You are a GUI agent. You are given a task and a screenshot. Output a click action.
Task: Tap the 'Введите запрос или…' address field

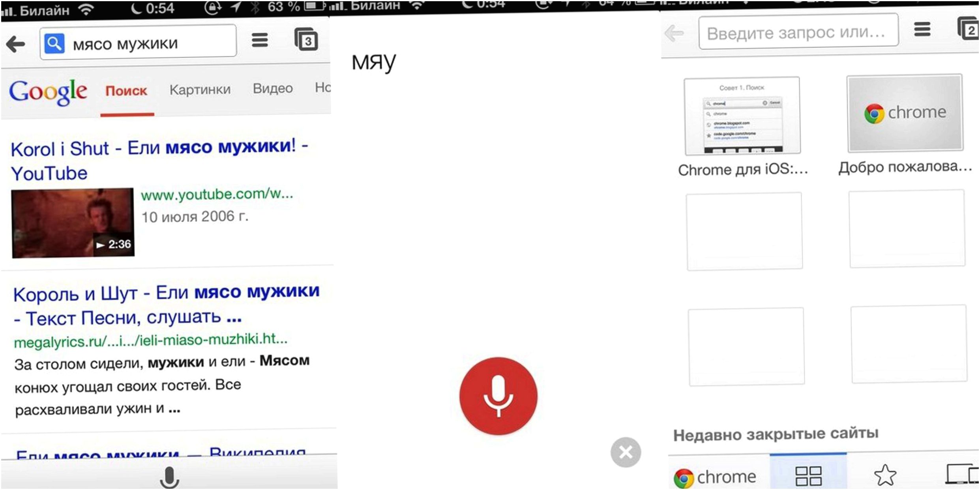(x=798, y=32)
